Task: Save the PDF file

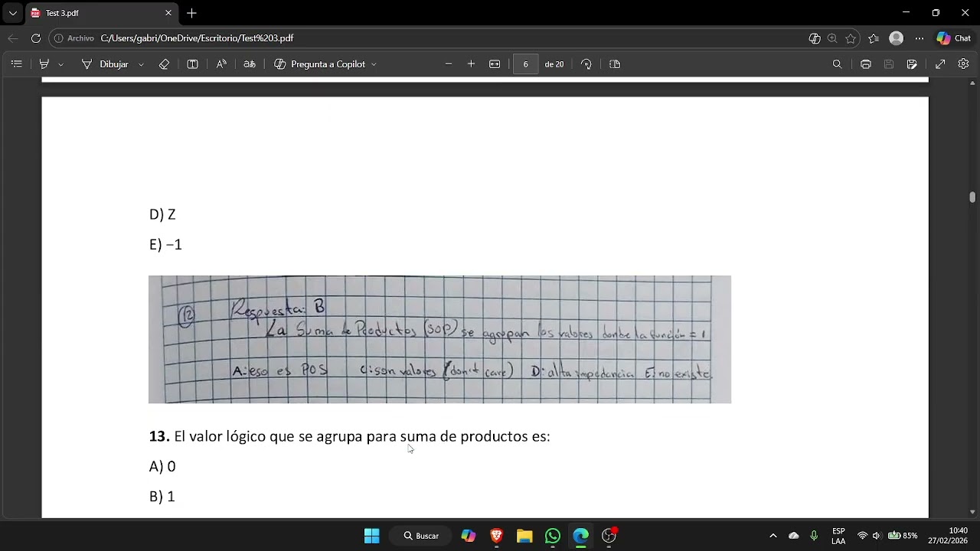Action: pos(889,64)
